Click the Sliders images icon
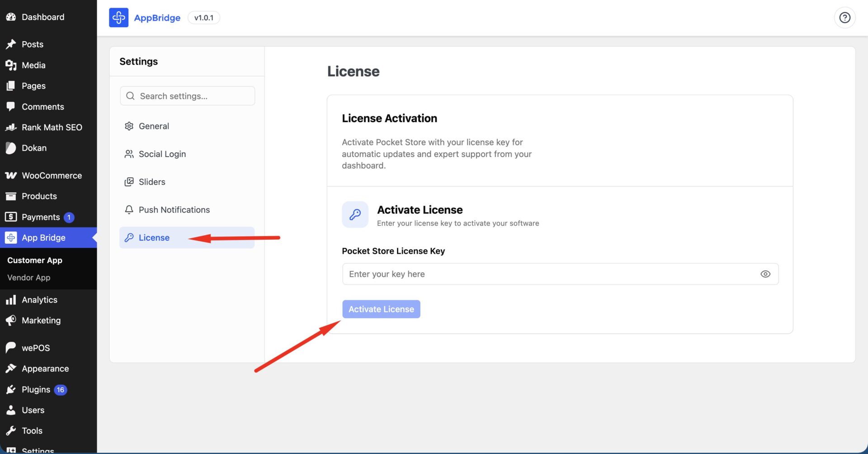The height and width of the screenshot is (454, 868). (129, 182)
